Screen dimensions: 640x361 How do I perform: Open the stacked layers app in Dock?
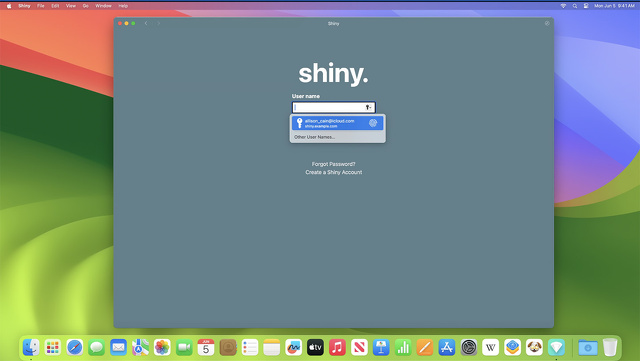(512, 348)
